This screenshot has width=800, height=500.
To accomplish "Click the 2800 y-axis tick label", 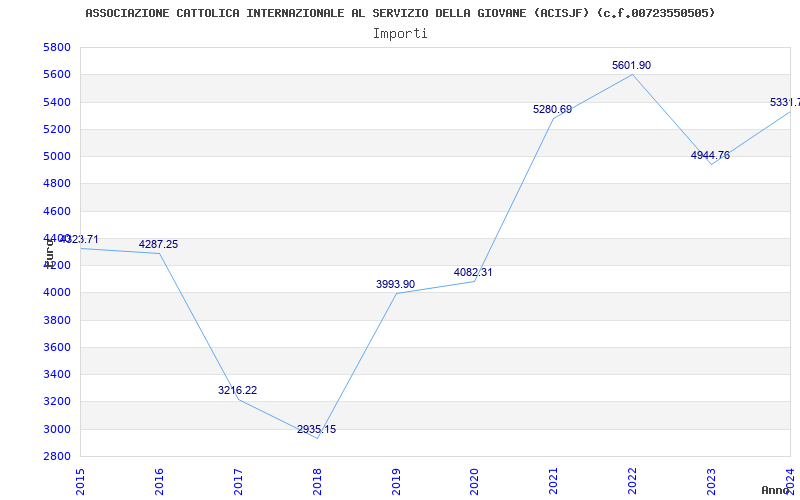I will tap(58, 456).
